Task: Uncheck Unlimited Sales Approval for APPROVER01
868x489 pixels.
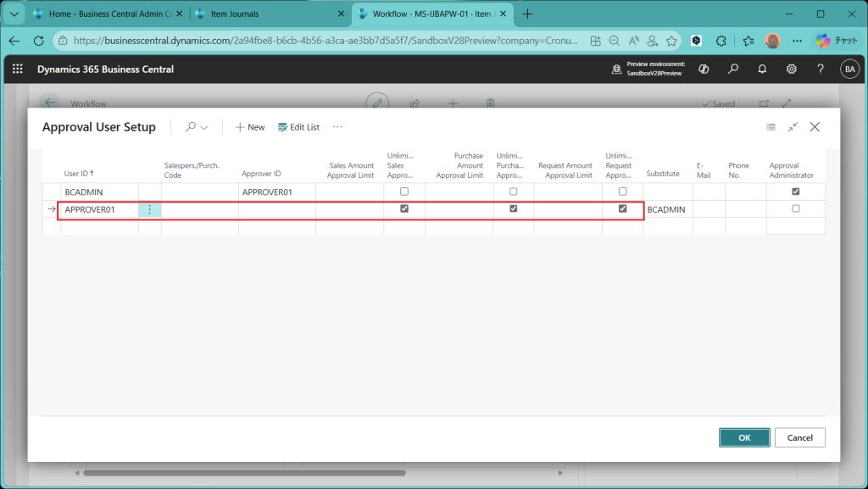Action: pos(404,208)
